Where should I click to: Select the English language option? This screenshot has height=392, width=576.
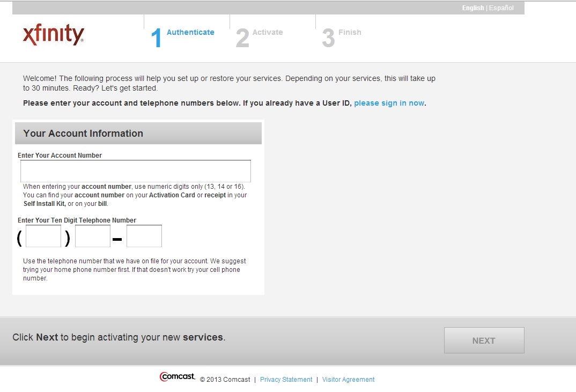(x=472, y=8)
